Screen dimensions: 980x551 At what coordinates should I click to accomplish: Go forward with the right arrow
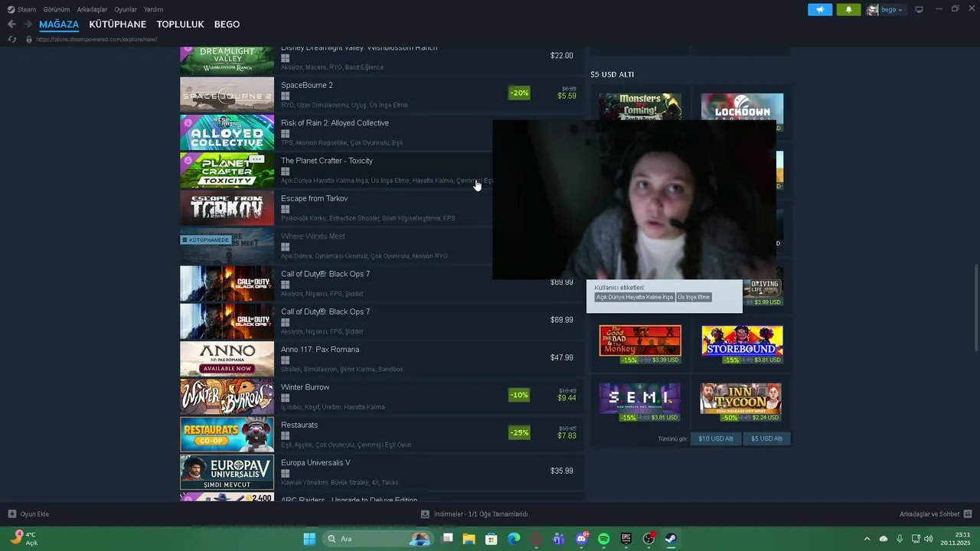27,24
